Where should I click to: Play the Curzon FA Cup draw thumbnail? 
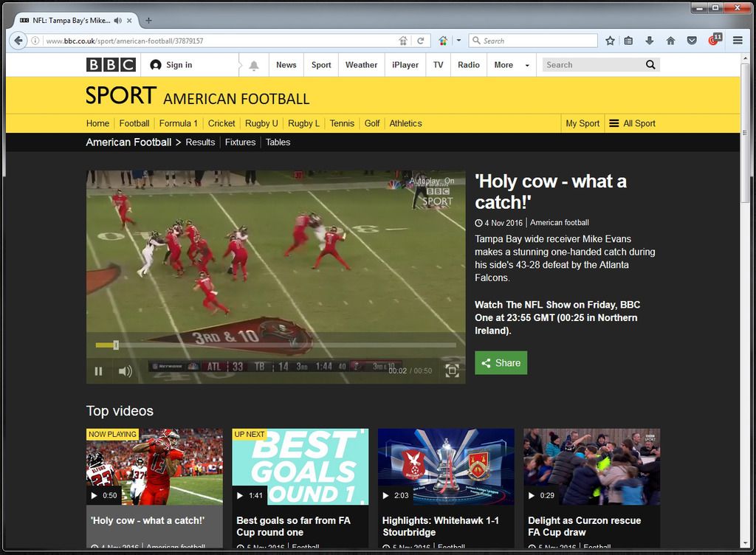[591, 466]
